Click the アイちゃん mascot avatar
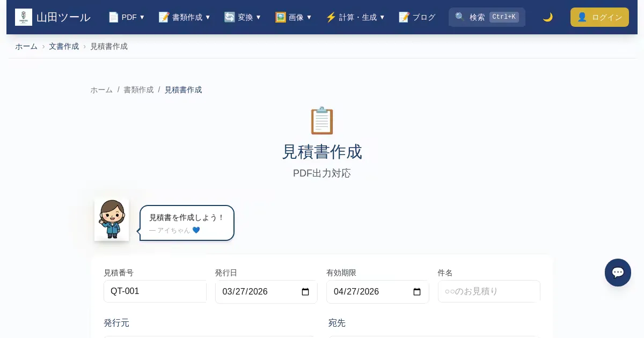Screen dimensions: 644x338 [x=112, y=219]
